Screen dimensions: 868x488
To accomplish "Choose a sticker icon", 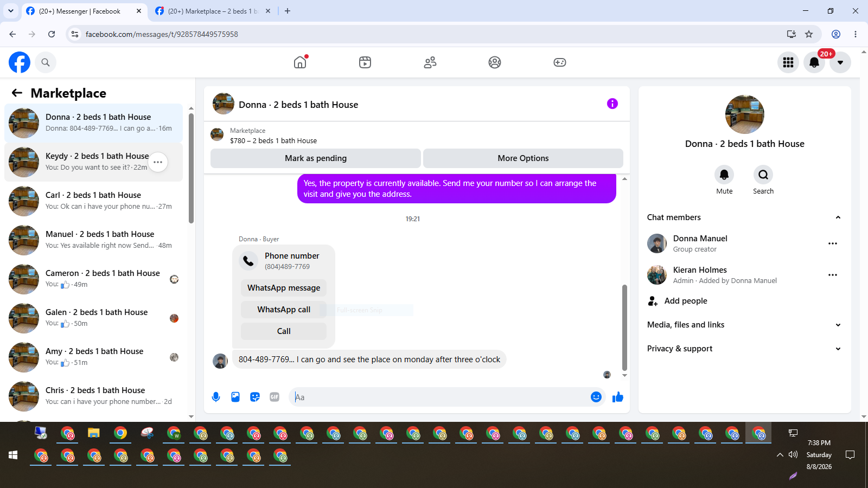I will [255, 397].
